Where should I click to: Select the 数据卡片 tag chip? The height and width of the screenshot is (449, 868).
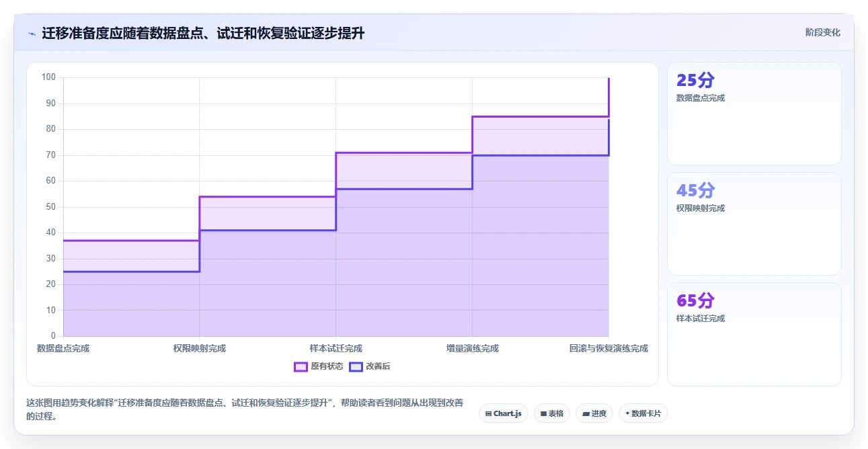643,413
